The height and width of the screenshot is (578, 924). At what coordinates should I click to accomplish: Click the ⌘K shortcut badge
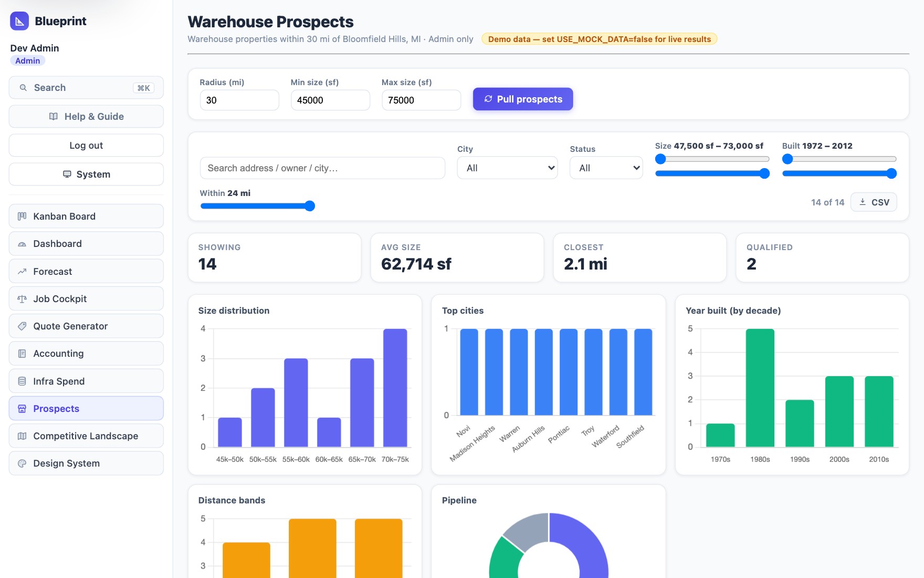(x=144, y=88)
